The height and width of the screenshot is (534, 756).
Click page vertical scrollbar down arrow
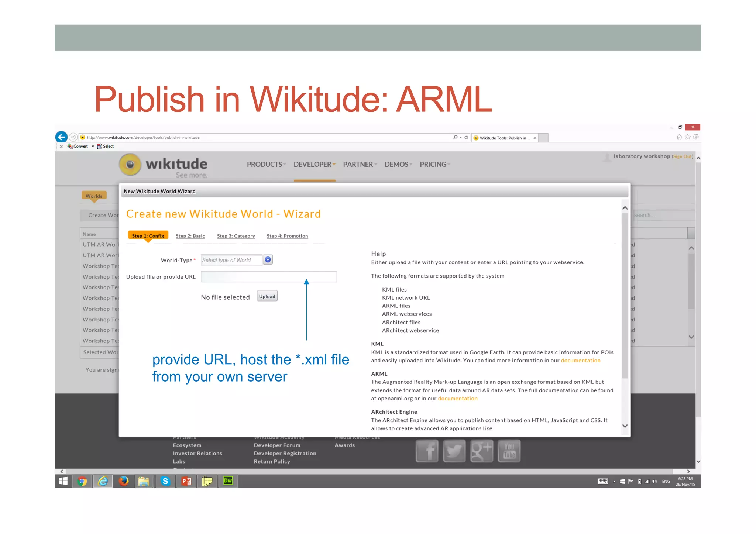(698, 461)
